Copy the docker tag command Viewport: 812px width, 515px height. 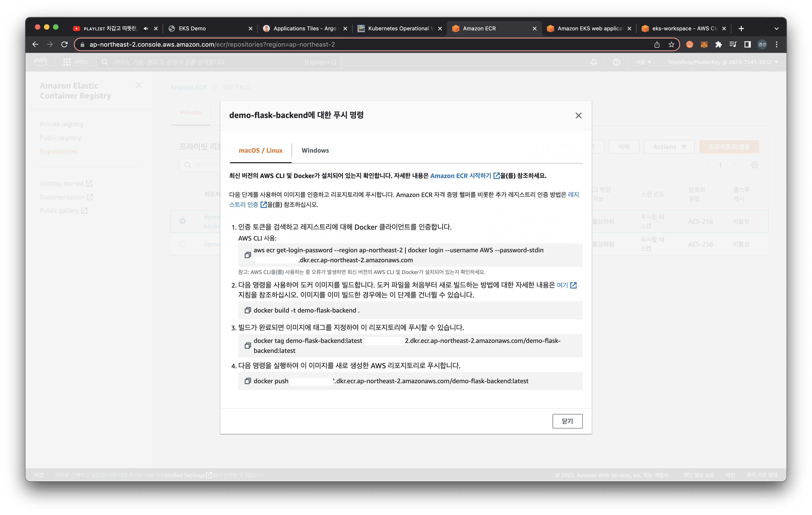247,346
